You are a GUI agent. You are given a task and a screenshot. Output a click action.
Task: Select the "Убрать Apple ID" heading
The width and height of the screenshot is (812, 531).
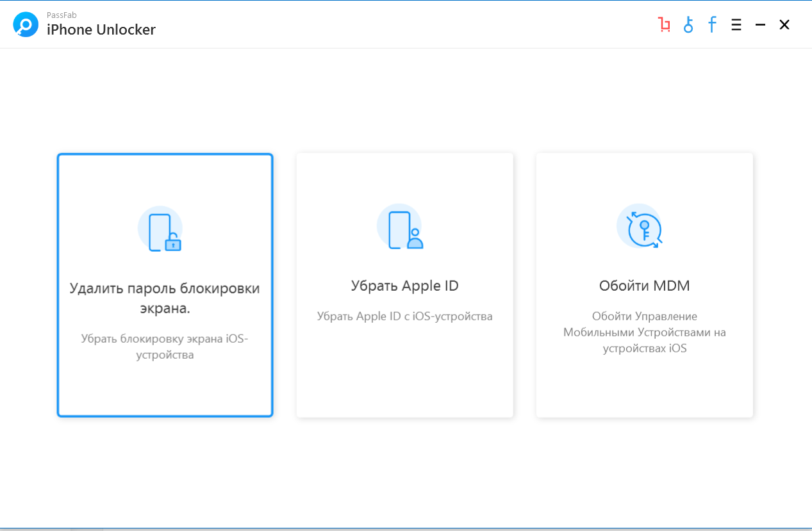coord(404,286)
